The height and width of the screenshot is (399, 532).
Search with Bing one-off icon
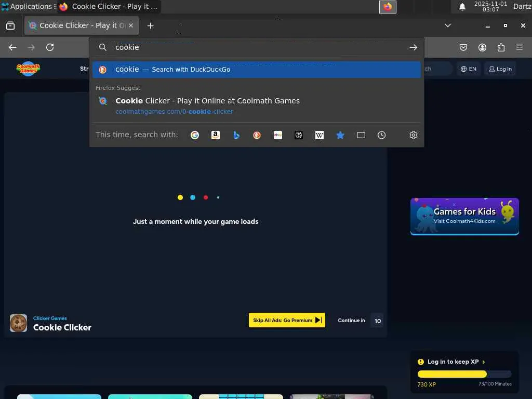pos(236,135)
